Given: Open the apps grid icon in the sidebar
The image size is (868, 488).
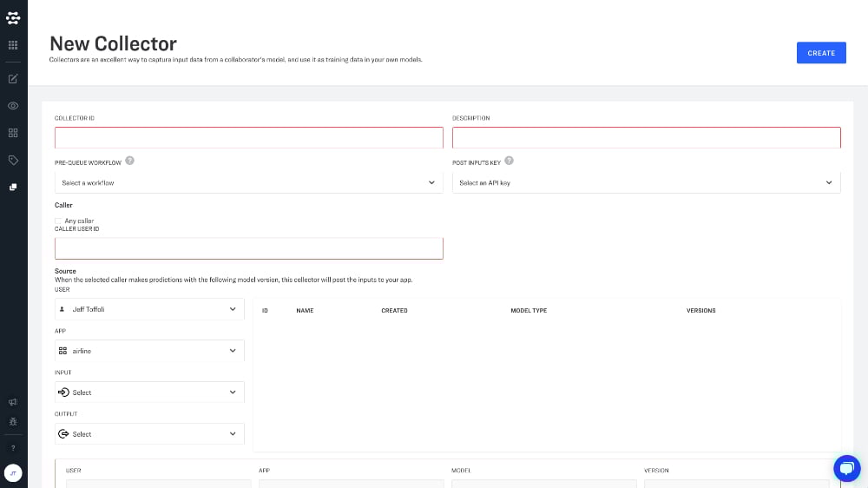Looking at the screenshot, I should click(x=13, y=44).
